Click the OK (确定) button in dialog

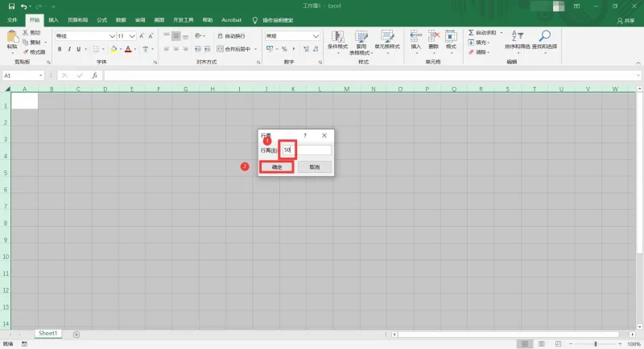point(277,167)
